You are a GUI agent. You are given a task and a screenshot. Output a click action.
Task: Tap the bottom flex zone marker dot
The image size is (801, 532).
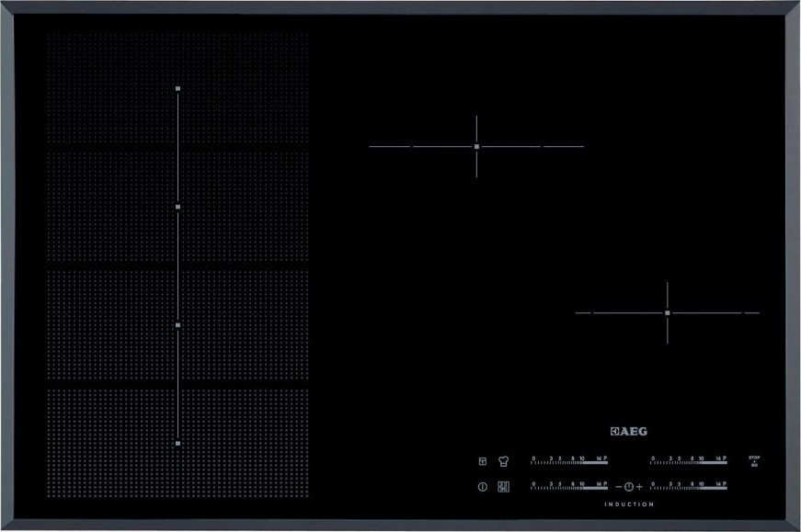[177, 443]
